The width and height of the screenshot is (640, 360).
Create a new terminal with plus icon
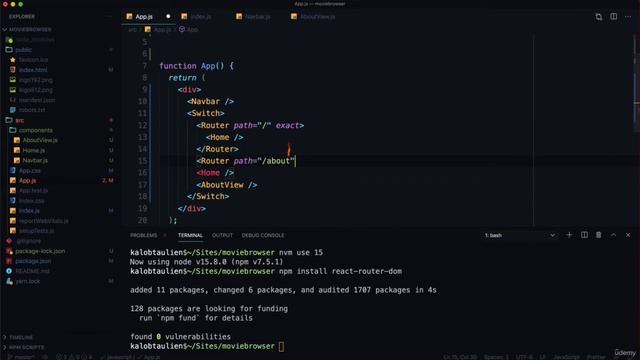click(569, 235)
